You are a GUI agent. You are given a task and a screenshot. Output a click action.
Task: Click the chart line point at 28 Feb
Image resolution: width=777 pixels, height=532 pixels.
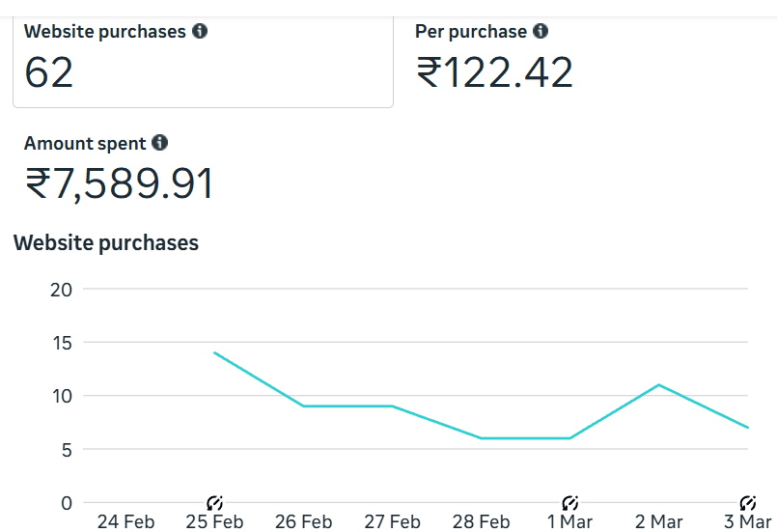pos(481,438)
